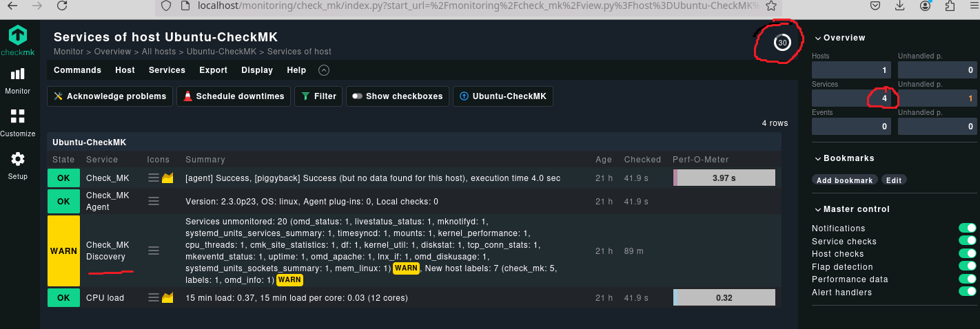Click the 30-second refresh countdown icon
Image resolution: width=980 pixels, height=329 pixels.
pos(782,43)
